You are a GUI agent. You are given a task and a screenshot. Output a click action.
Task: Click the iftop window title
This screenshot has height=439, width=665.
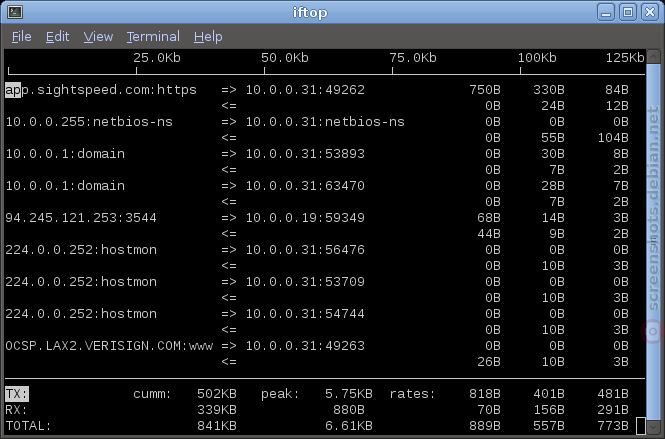[x=310, y=12]
